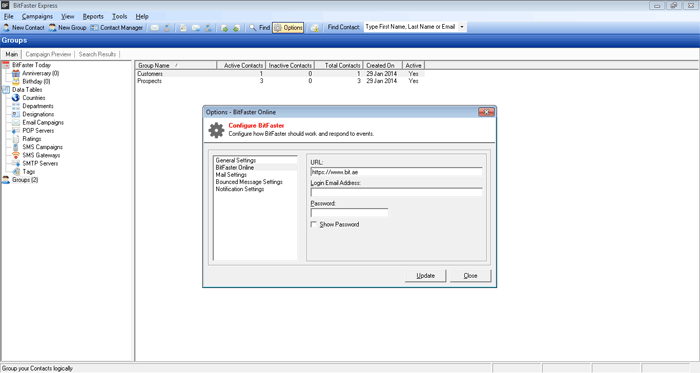Click the SMTP Servers icon in the tree

coord(16,163)
